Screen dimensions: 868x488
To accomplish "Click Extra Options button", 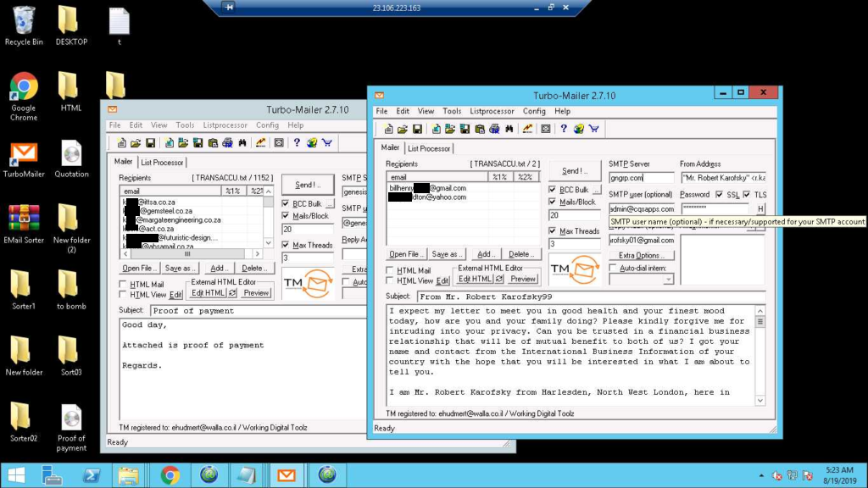I will coord(642,256).
